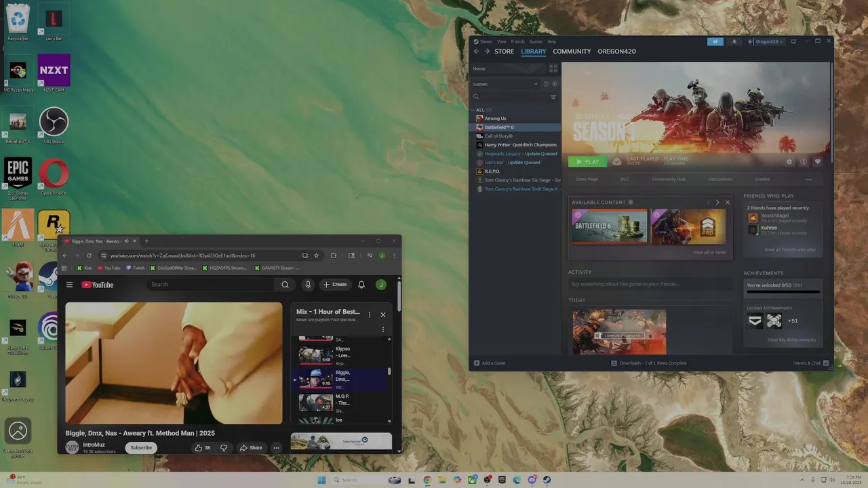The width and height of the screenshot is (868, 488).
Task: Expand the Games filter dropdown in Steam
Action: 505,84
